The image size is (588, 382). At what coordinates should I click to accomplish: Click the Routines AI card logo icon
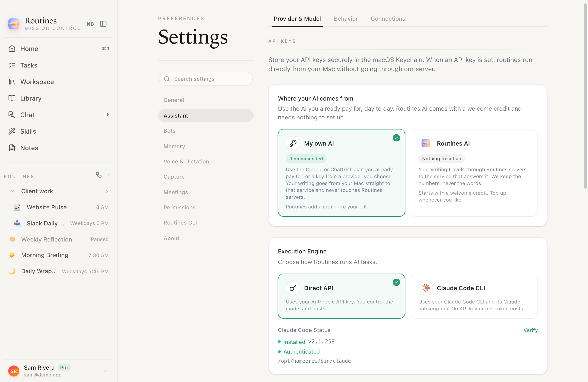click(x=426, y=143)
